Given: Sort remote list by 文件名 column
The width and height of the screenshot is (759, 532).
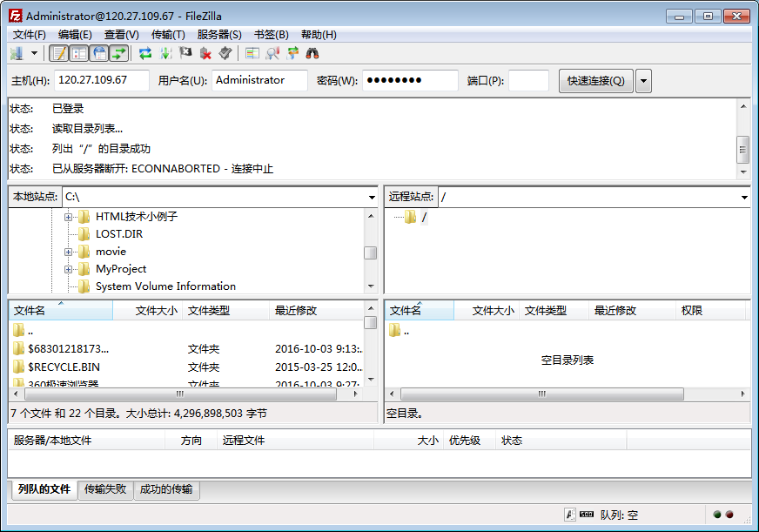Looking at the screenshot, I should [x=420, y=310].
